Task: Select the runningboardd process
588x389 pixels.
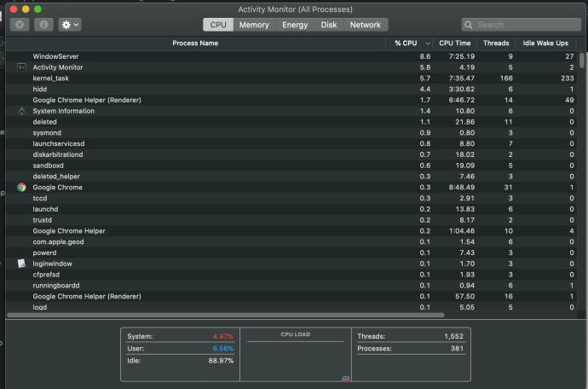Action: click(x=291, y=286)
